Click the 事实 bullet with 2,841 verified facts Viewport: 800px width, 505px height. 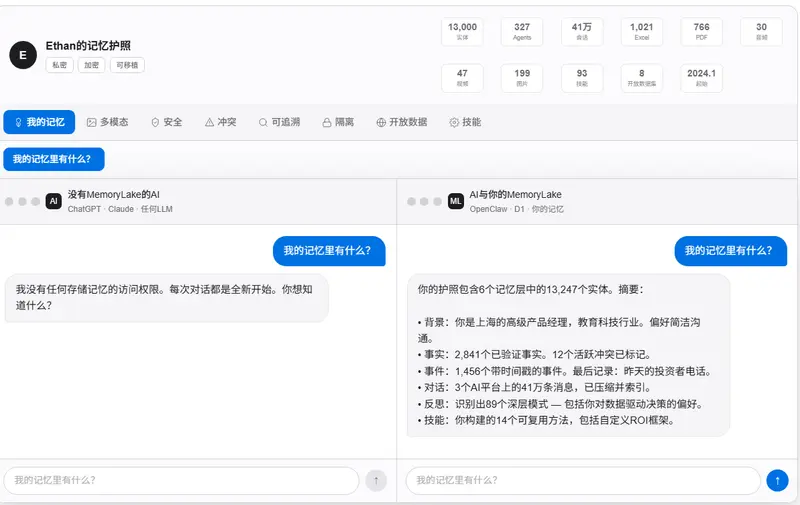pyautogui.click(x=534, y=355)
